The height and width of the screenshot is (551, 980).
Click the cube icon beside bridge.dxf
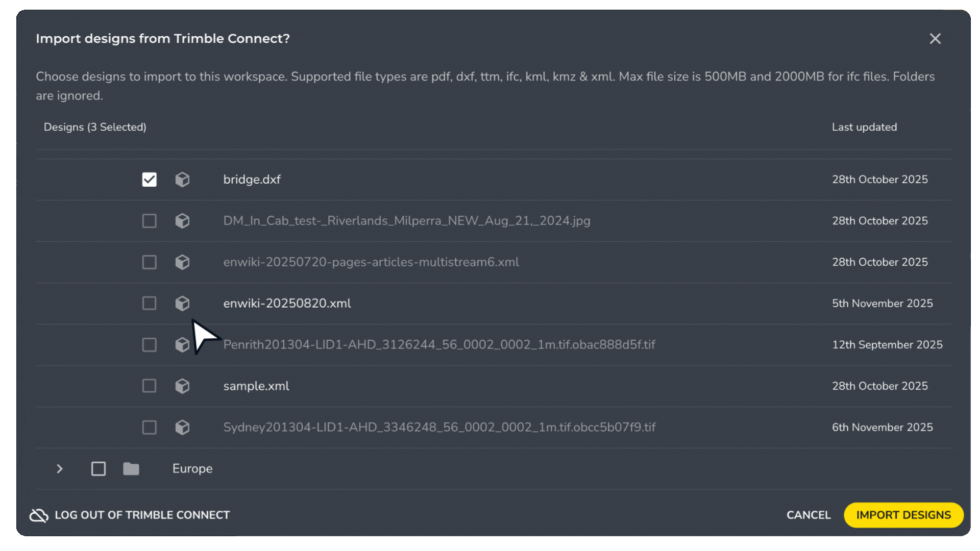(x=182, y=179)
